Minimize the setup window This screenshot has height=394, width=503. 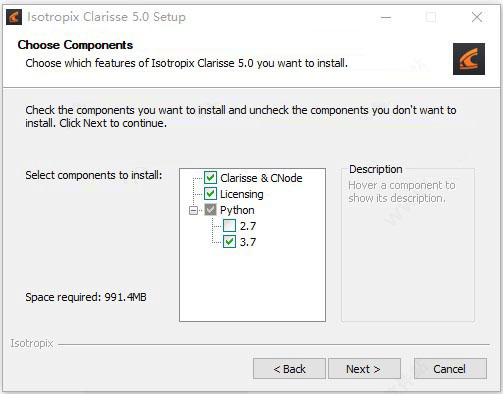[x=386, y=17]
